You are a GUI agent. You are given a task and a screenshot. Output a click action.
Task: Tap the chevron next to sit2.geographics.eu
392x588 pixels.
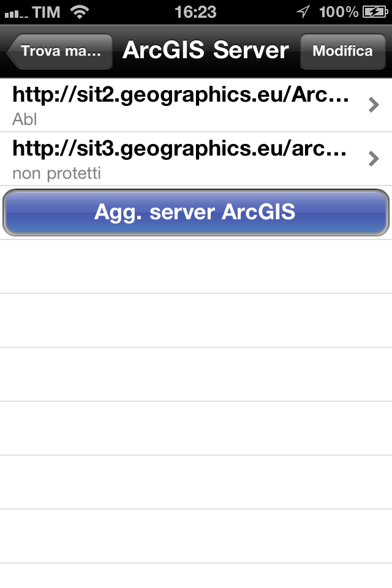[x=372, y=105]
